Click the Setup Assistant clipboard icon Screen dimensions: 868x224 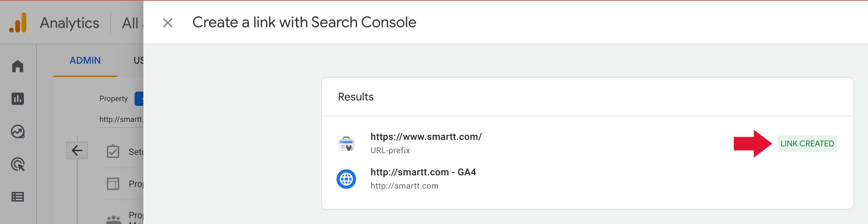point(112,152)
